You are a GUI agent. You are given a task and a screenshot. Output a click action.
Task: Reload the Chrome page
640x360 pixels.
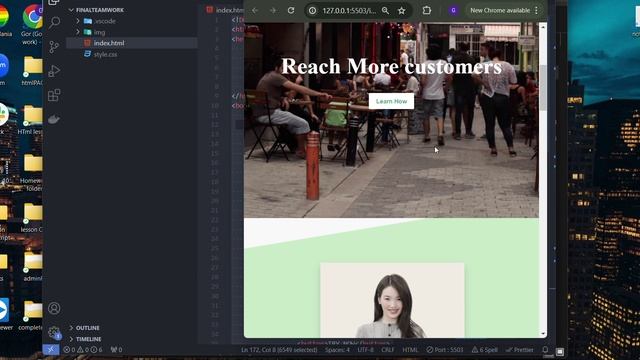click(291, 10)
